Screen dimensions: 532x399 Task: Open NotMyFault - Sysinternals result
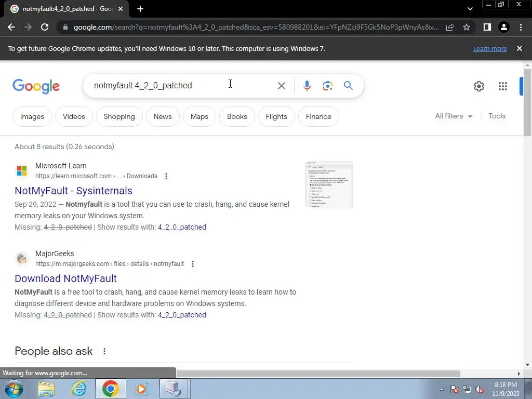[x=73, y=191]
